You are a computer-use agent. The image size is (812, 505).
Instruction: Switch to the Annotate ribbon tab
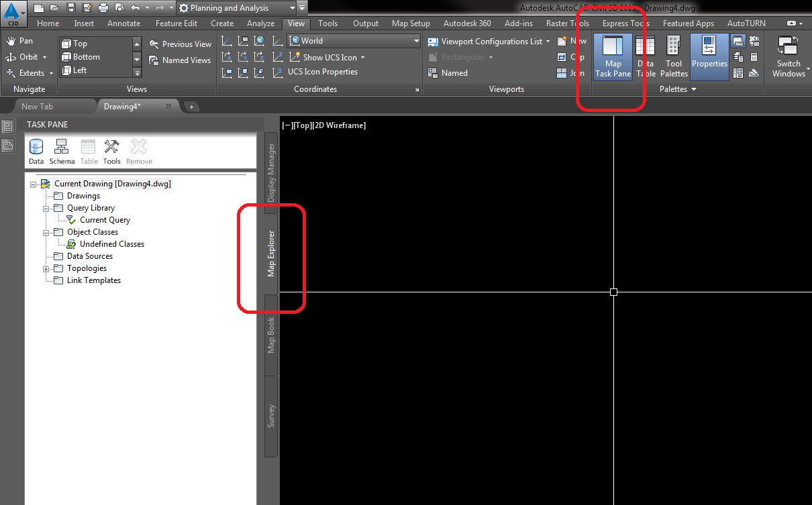124,23
